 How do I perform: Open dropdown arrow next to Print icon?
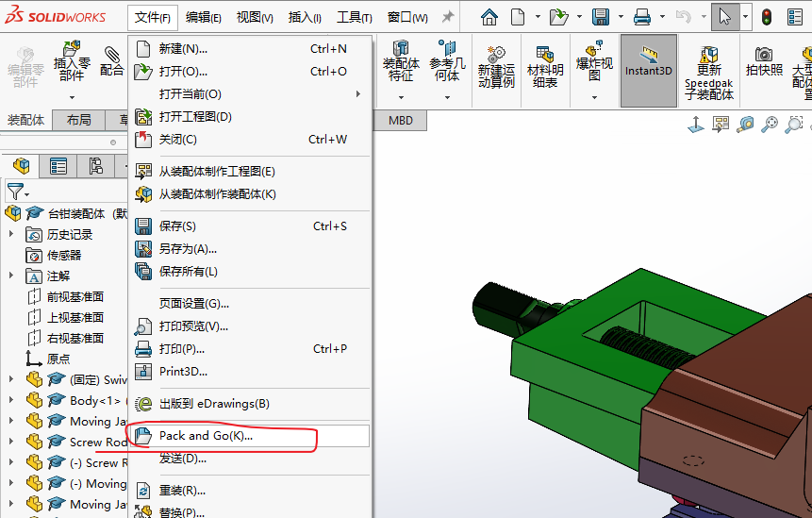point(662,17)
